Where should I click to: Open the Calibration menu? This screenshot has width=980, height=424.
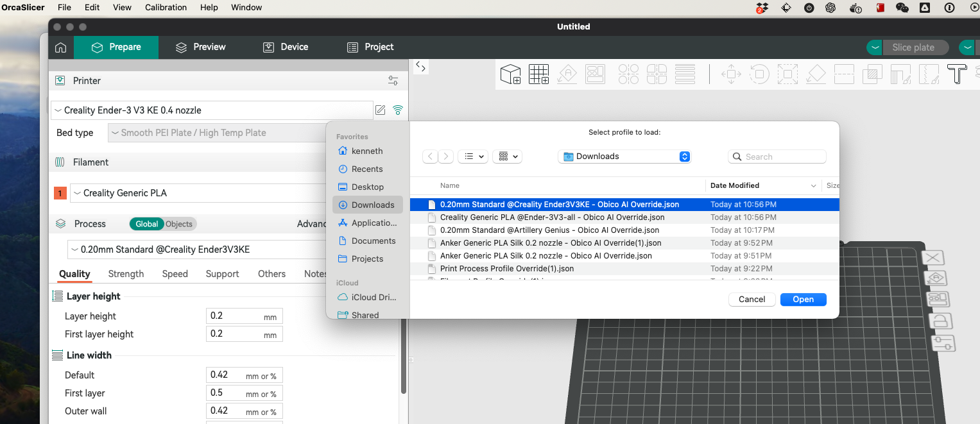coord(166,8)
